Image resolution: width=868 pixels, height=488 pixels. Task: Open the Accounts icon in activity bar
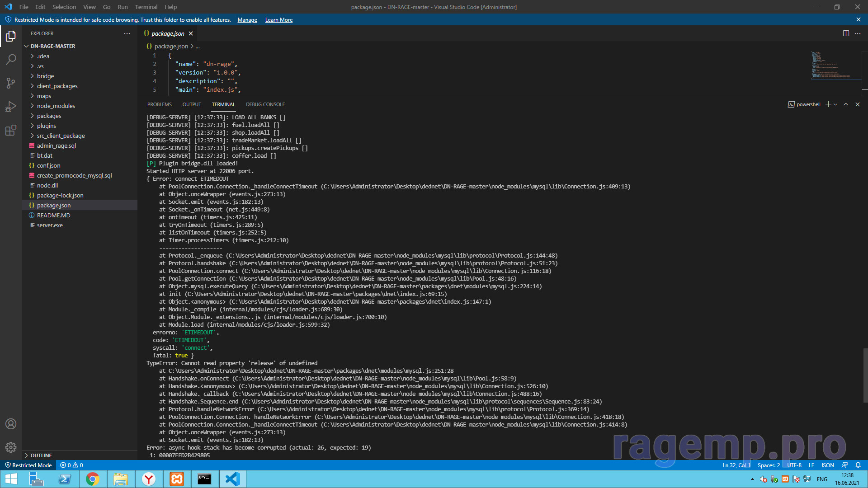click(11, 424)
